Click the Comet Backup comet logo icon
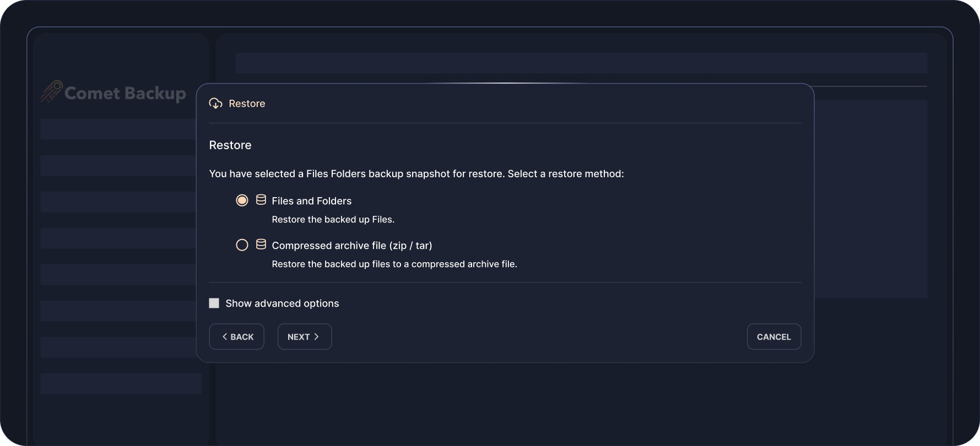 (x=51, y=91)
